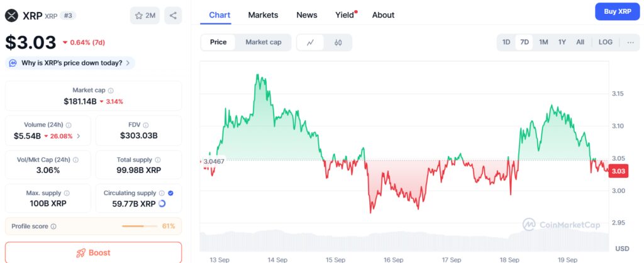Click the Boost rocket button
Screen dimensions: 644x263
point(93,252)
